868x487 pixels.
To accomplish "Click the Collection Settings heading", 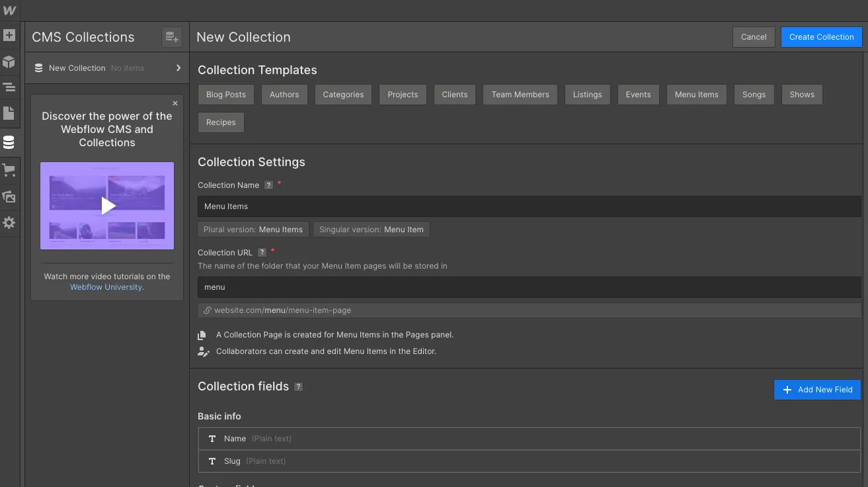I will pos(251,162).
